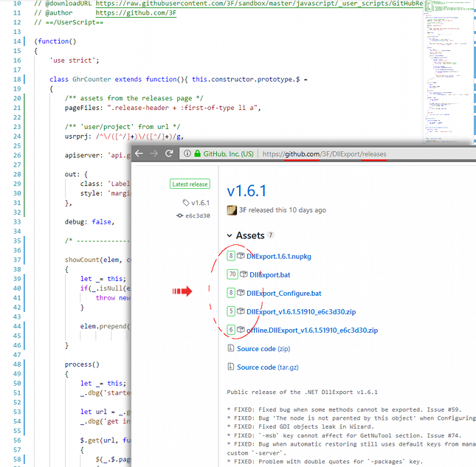Image resolution: width=476 pixels, height=467 pixels.
Task: Click the release note mentioning Issue #59
Action: pyautogui.click(x=344, y=409)
